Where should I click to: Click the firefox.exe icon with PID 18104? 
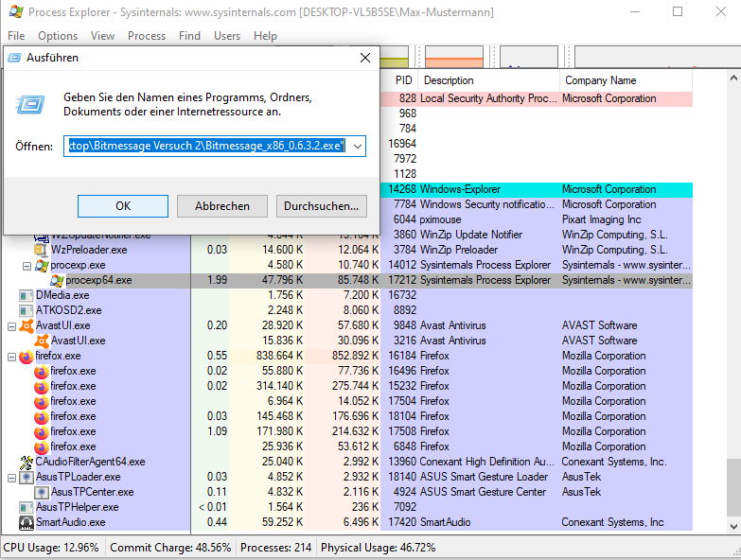(x=42, y=416)
